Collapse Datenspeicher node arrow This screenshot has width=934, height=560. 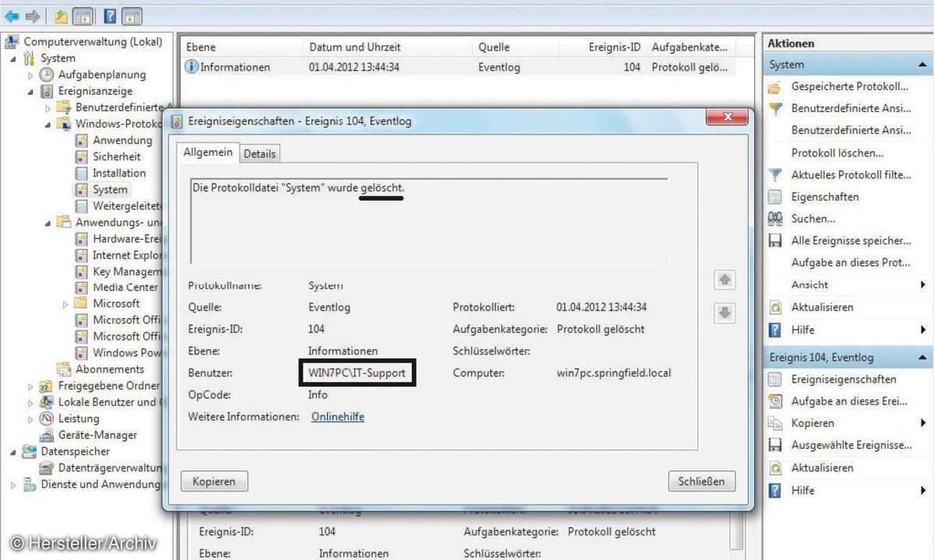click(13, 451)
